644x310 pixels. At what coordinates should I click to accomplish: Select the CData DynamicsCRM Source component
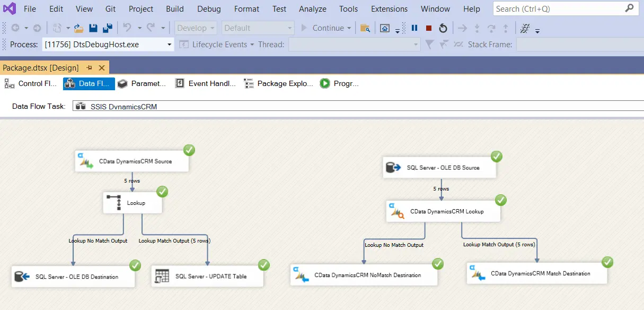[x=131, y=161]
